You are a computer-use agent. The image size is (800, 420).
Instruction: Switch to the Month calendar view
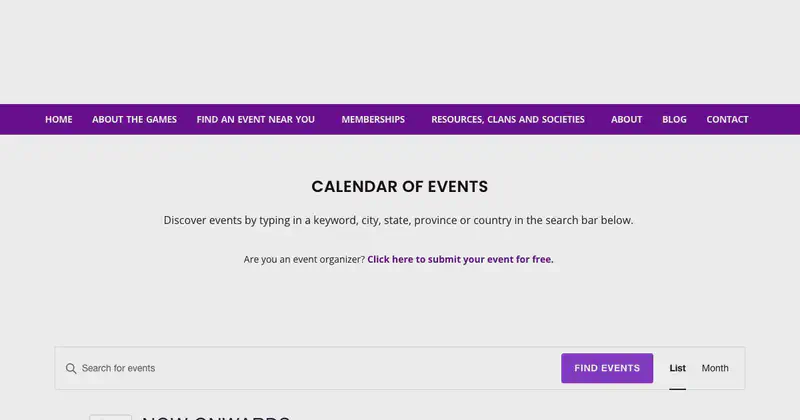click(715, 368)
